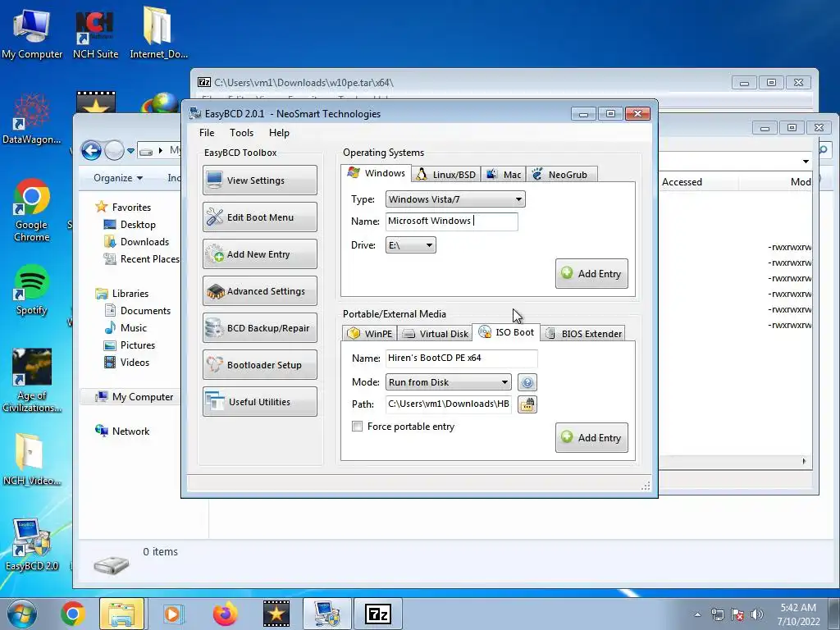The height and width of the screenshot is (630, 840).
Task: Switch to the NeoGrub tab
Action: click(x=561, y=175)
